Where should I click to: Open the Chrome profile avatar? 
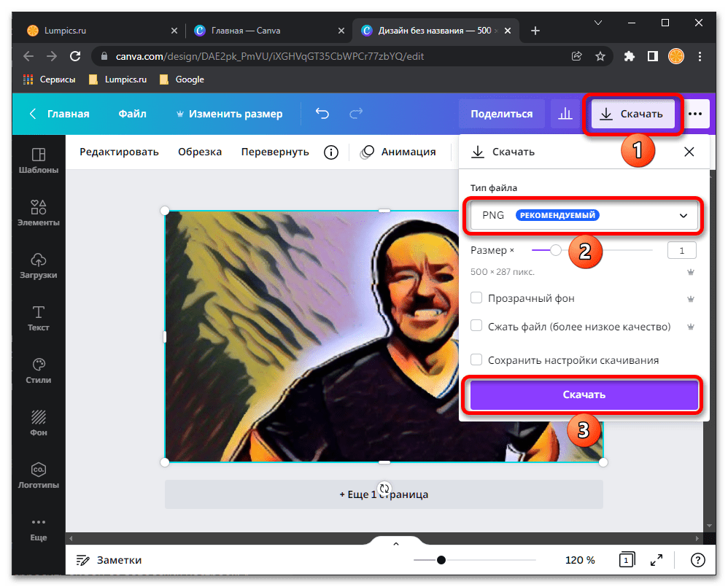click(x=676, y=56)
